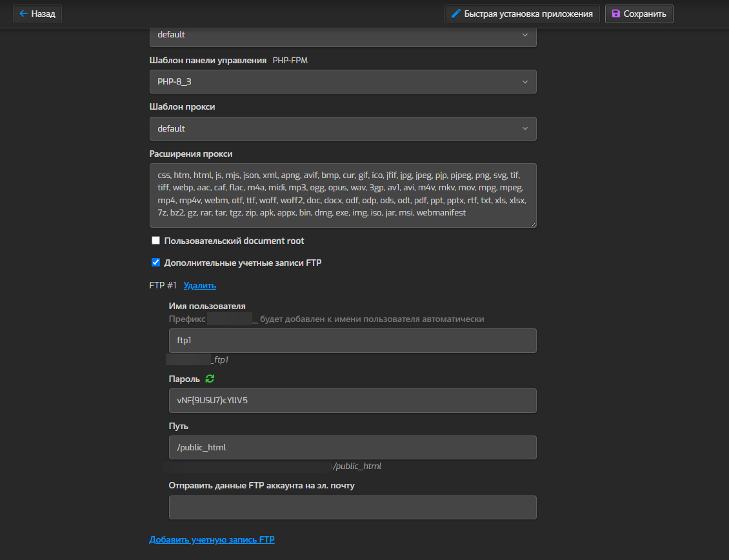Viewport: 729px width, 560px height.
Task: Click the resize handle of the proxy extensions textarea
Action: 532,223
